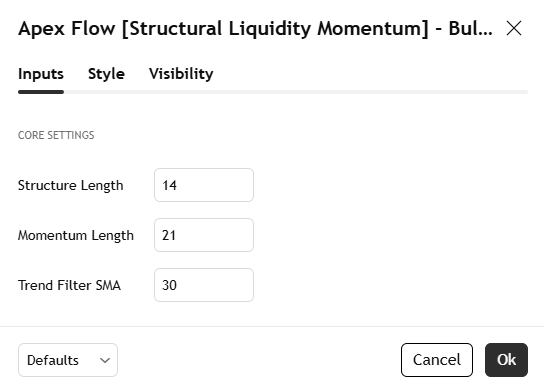Open the Defaults dropdown menu
Screen dimensions: 544x392
click(x=68, y=360)
